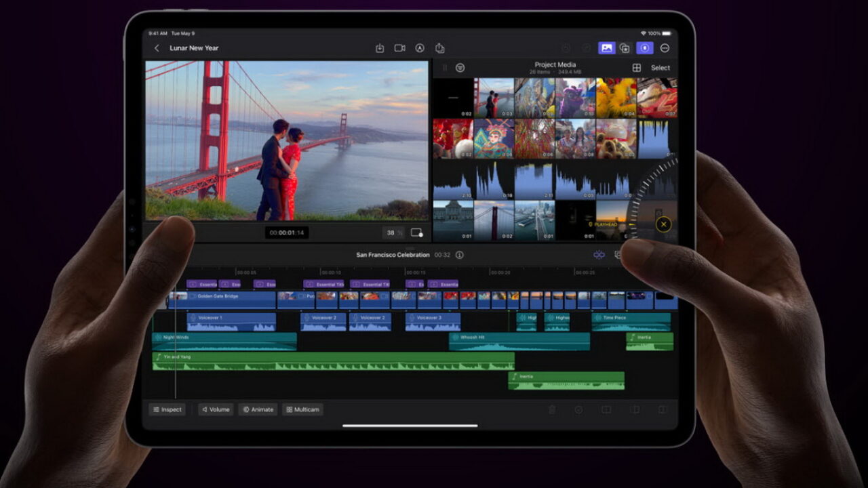Go back from the Lunar New Year project
This screenshot has height=488, width=868.
(x=157, y=48)
